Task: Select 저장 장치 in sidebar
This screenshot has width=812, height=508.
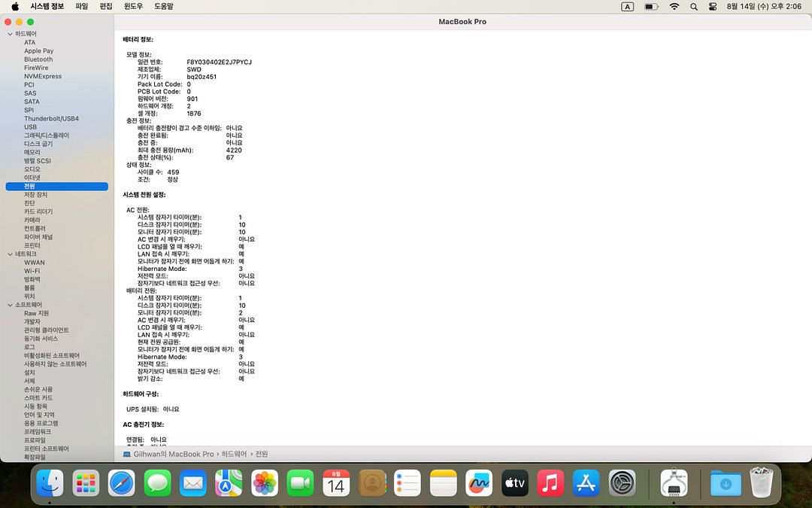Action: pos(36,195)
